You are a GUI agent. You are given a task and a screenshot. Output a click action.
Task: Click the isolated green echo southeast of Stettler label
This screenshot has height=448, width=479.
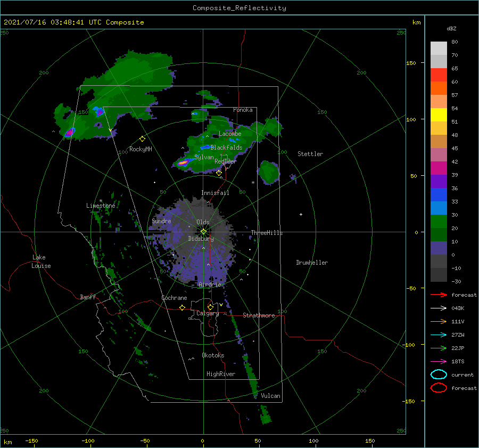click(269, 173)
